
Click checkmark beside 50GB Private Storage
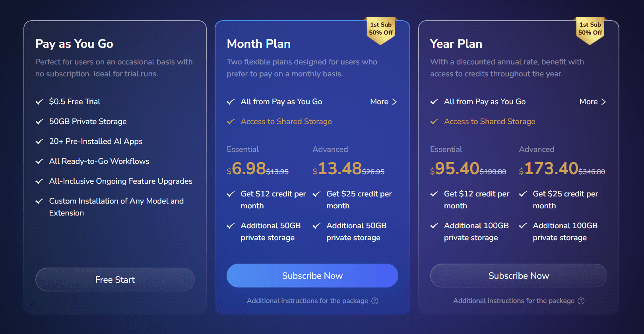coord(39,122)
